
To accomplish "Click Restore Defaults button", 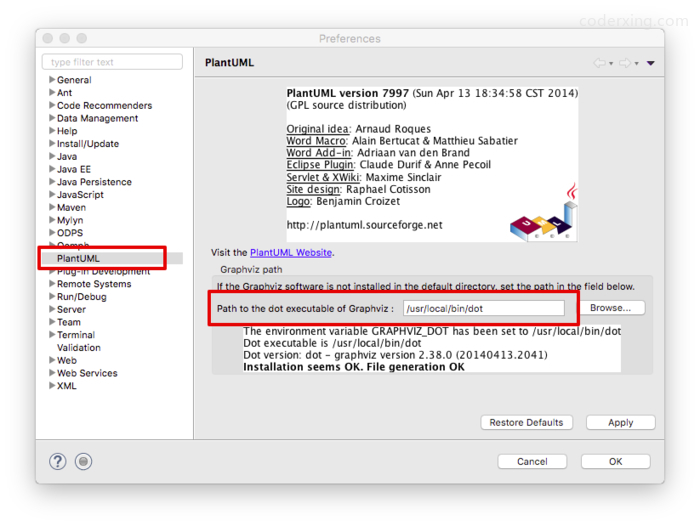I will [x=526, y=422].
